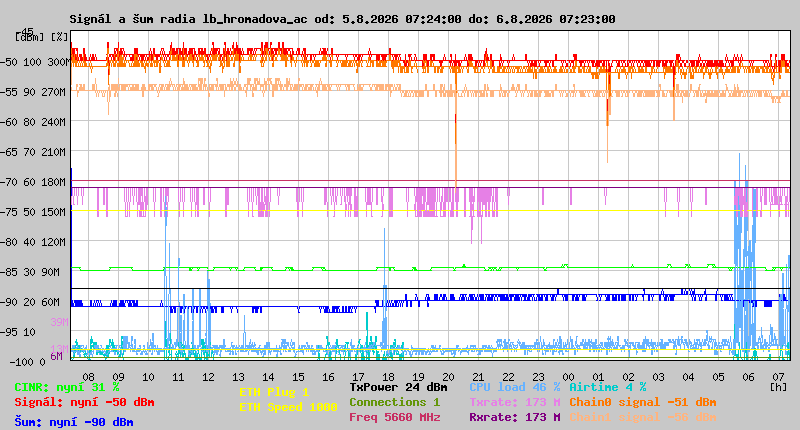Click the pink '13M' rate label
Viewport: 800px width, 430px height.
pos(59,349)
